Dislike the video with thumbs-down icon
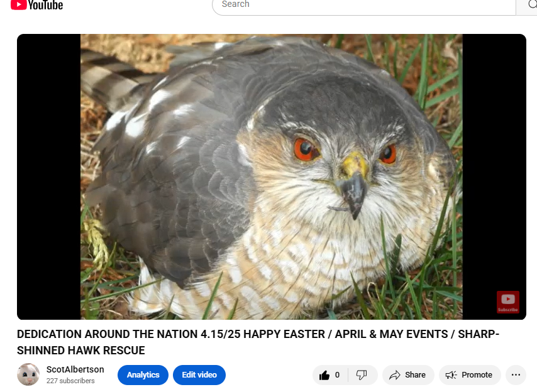This screenshot has height=392, width=537. pos(362,375)
